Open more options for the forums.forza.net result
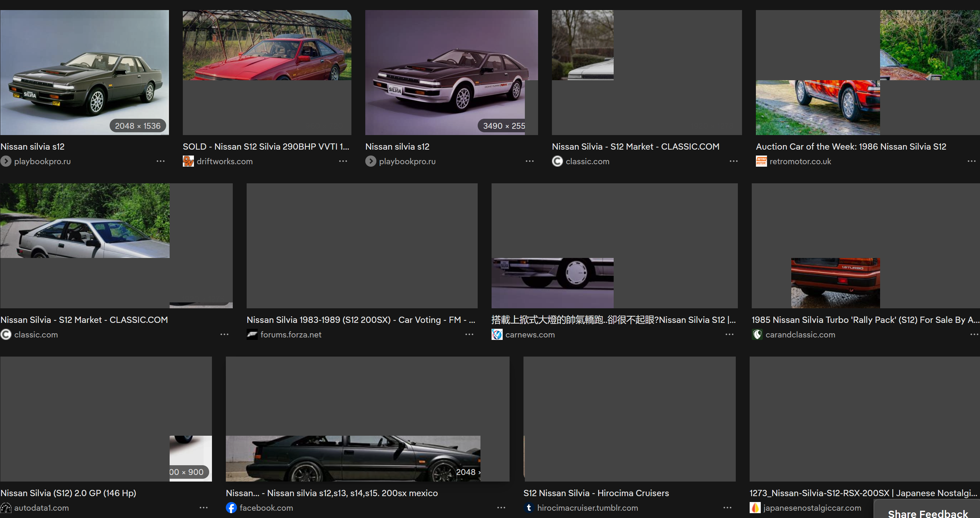The width and height of the screenshot is (980, 518). click(x=469, y=334)
